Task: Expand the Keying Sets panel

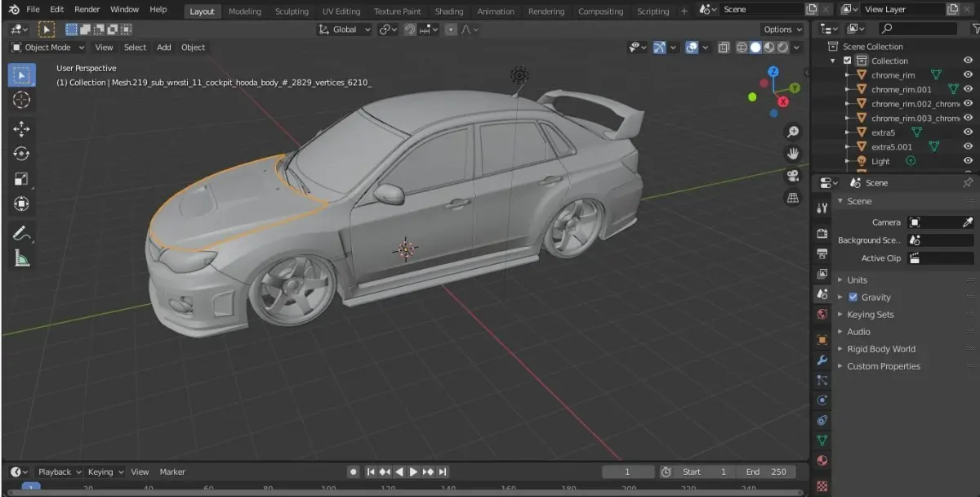Action: click(x=870, y=315)
